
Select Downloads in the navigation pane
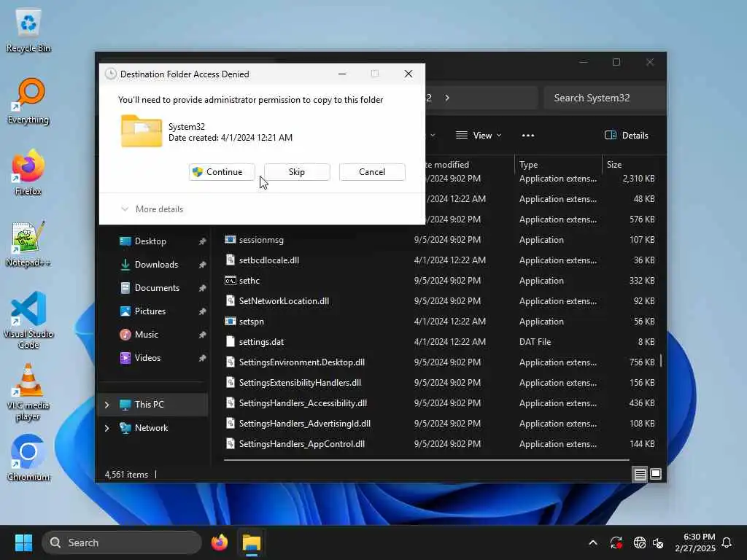pyautogui.click(x=156, y=265)
